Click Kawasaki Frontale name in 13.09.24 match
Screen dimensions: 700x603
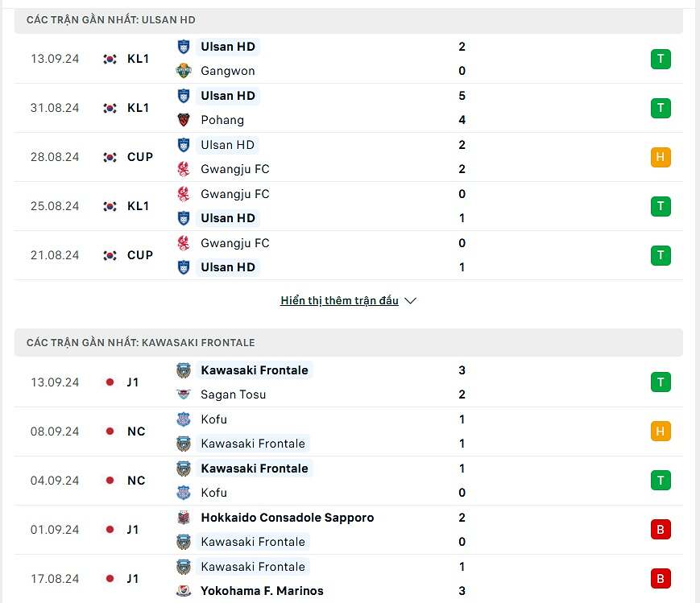255,370
